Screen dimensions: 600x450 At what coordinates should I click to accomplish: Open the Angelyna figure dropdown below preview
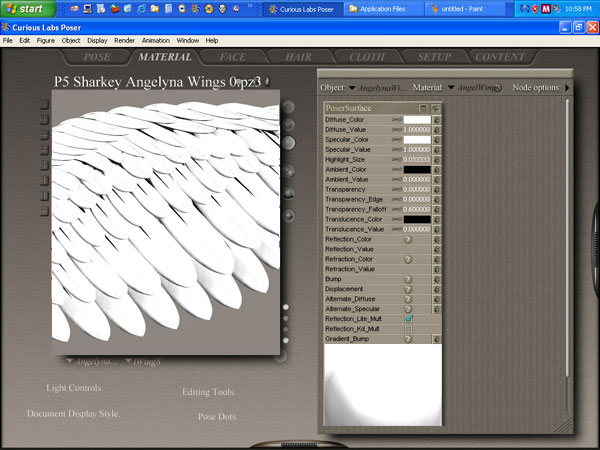coord(69,360)
